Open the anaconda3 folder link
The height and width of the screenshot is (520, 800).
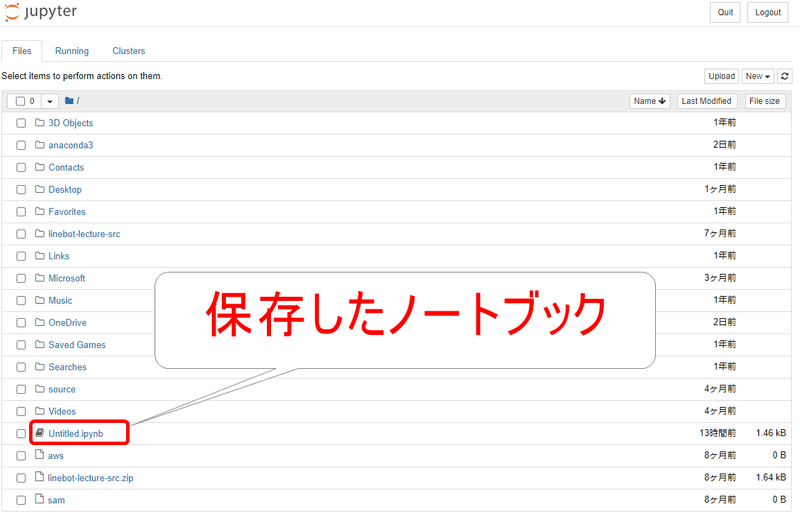tap(71, 145)
